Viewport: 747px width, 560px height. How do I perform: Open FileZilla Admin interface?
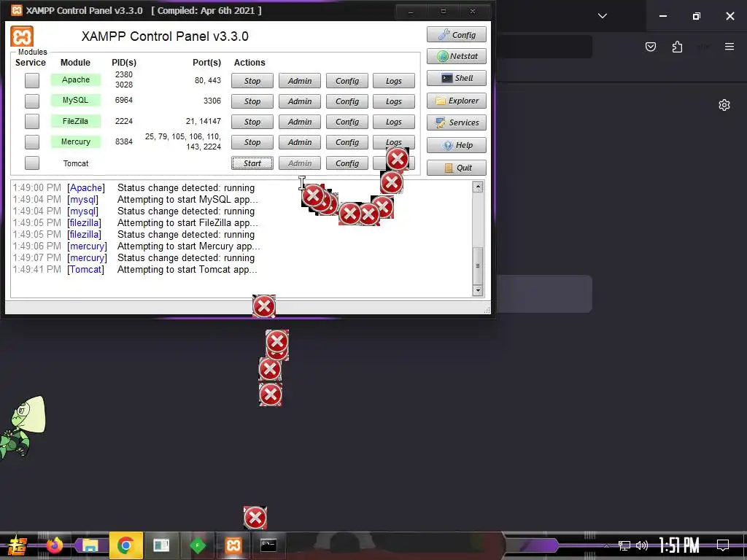tap(300, 122)
